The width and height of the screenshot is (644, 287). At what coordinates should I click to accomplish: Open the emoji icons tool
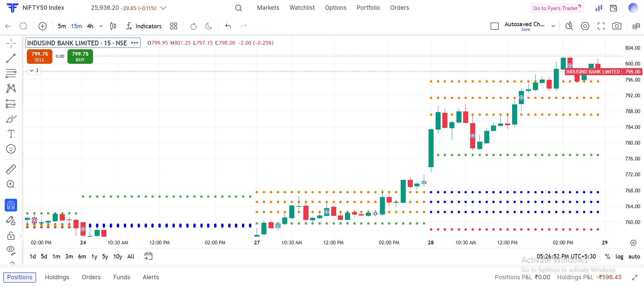(11, 149)
